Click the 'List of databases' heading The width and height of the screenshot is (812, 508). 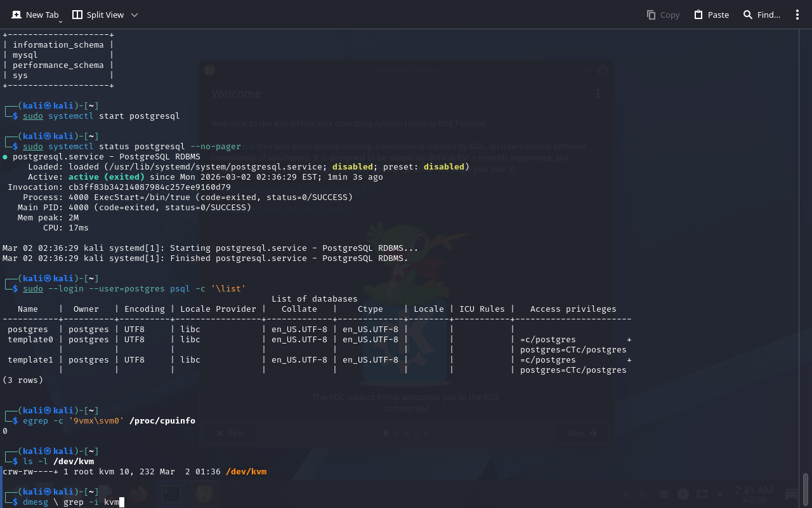click(314, 299)
